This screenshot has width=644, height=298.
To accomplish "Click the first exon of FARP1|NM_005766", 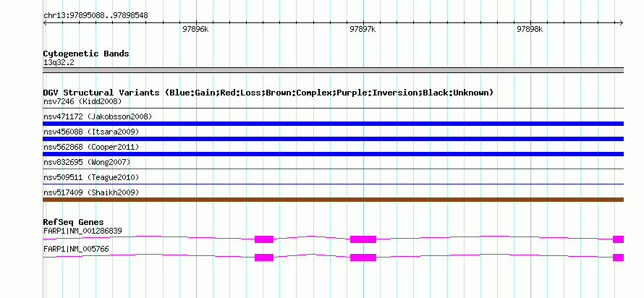I will coord(263,257).
